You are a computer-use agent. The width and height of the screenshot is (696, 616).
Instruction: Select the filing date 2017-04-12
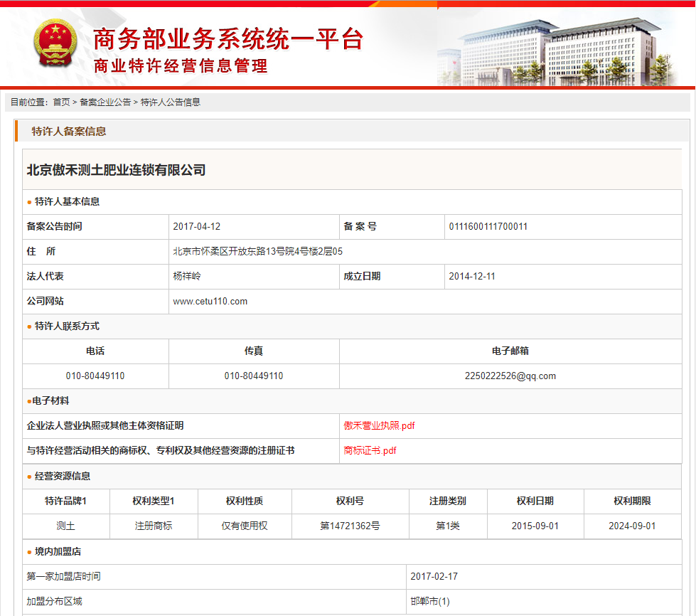coord(197,226)
